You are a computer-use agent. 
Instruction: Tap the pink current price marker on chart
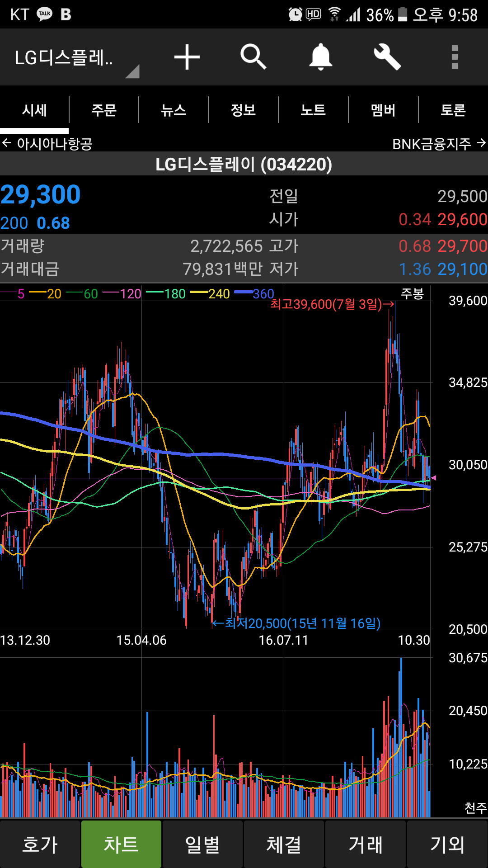coord(433,478)
